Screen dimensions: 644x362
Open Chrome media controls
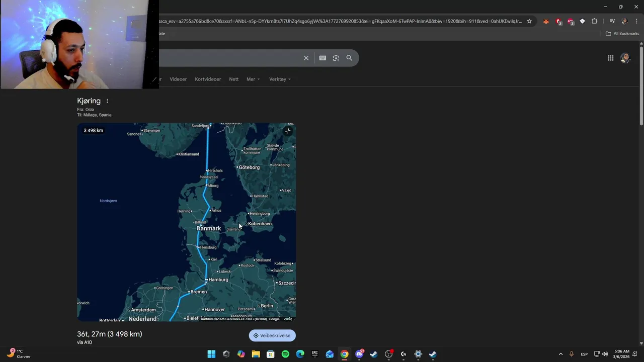coord(612,21)
